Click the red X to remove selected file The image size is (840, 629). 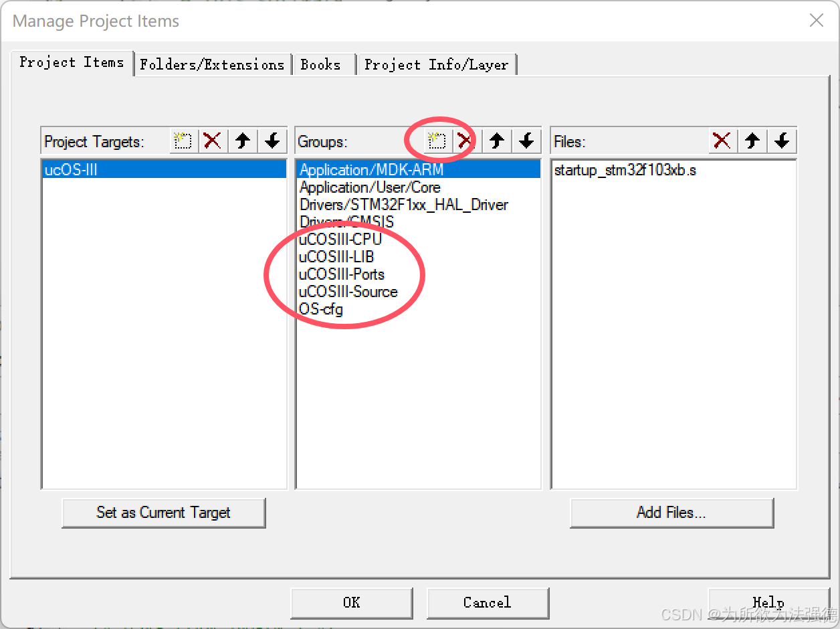[x=722, y=141]
